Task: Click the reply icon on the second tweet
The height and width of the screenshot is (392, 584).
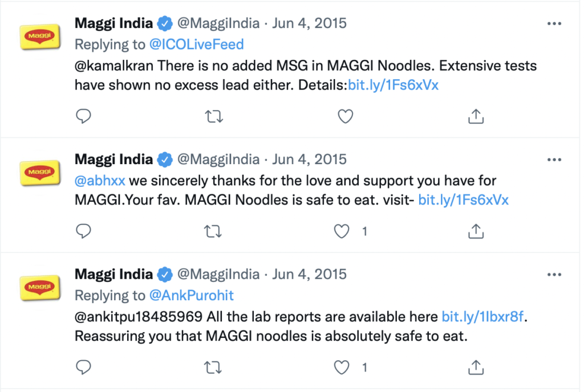Action: [x=83, y=231]
